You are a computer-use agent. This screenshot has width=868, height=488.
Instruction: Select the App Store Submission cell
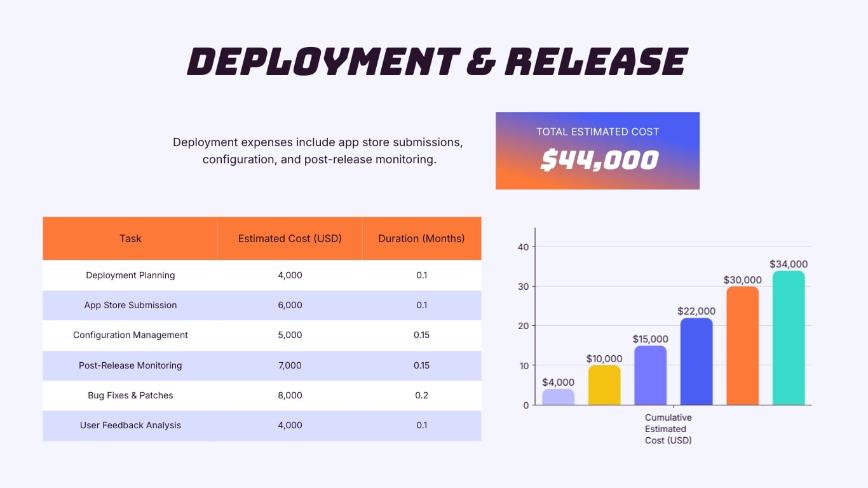130,305
